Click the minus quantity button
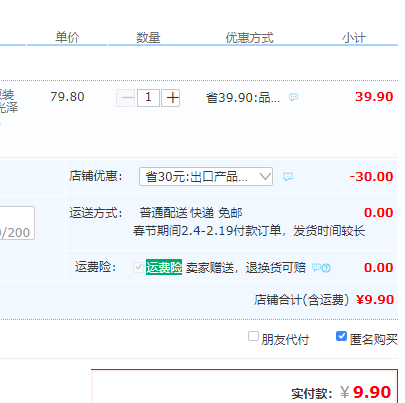 [126, 98]
